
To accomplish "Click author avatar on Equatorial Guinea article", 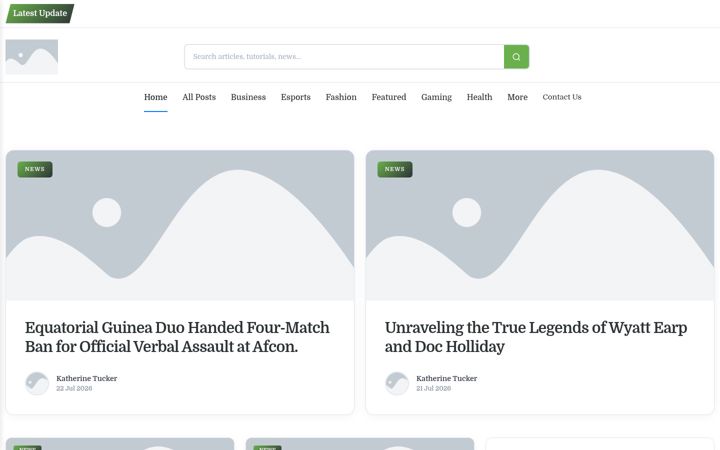I will click(x=37, y=383).
